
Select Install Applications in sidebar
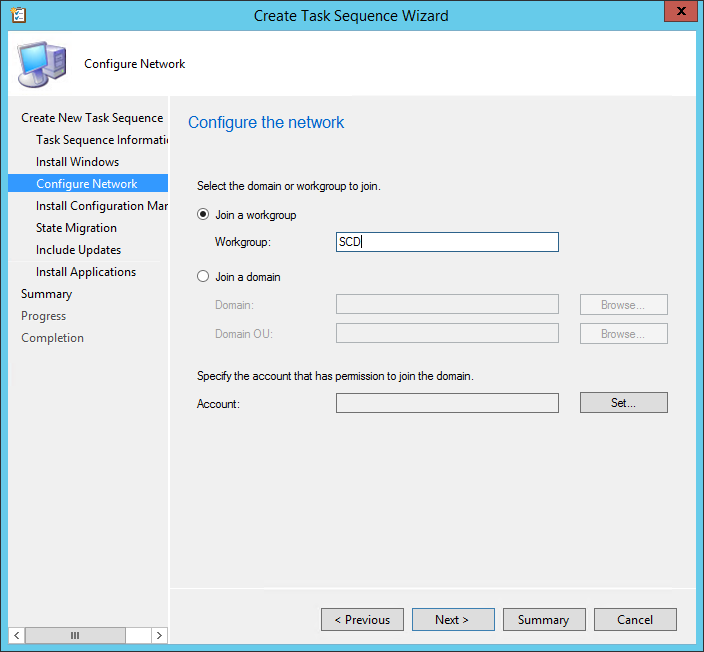tap(86, 272)
